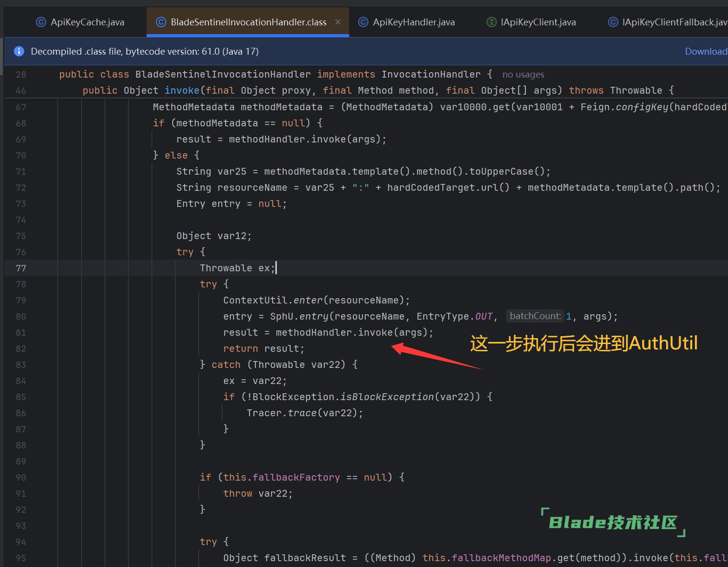Screen dimensions: 728x567
Task: Click the Download sources link
Action: click(x=706, y=51)
